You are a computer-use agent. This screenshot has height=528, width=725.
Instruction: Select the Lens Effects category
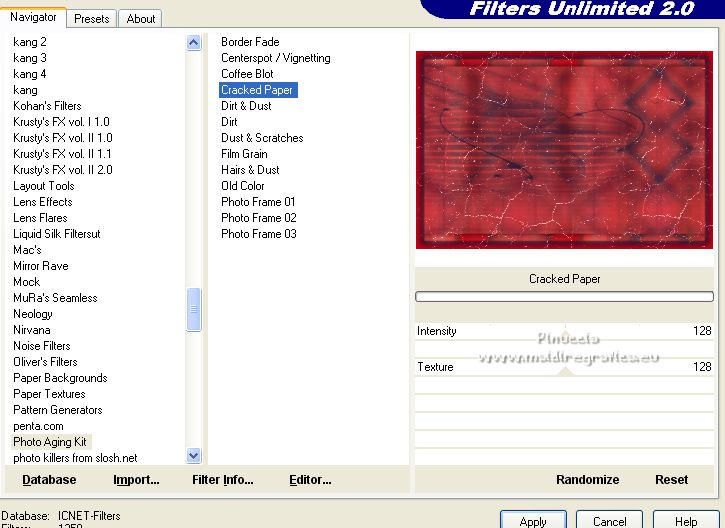tap(43, 202)
